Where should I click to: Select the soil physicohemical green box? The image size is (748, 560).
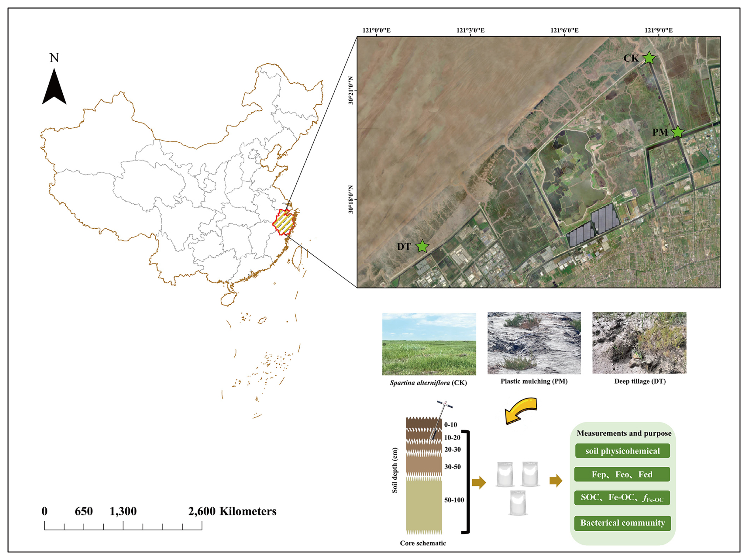622,451
